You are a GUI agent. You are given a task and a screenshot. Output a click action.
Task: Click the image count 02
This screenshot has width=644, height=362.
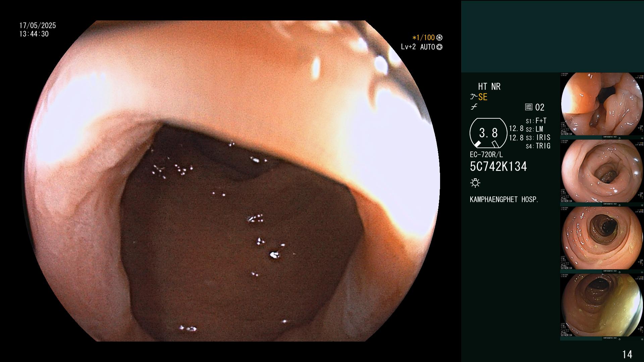click(x=540, y=108)
